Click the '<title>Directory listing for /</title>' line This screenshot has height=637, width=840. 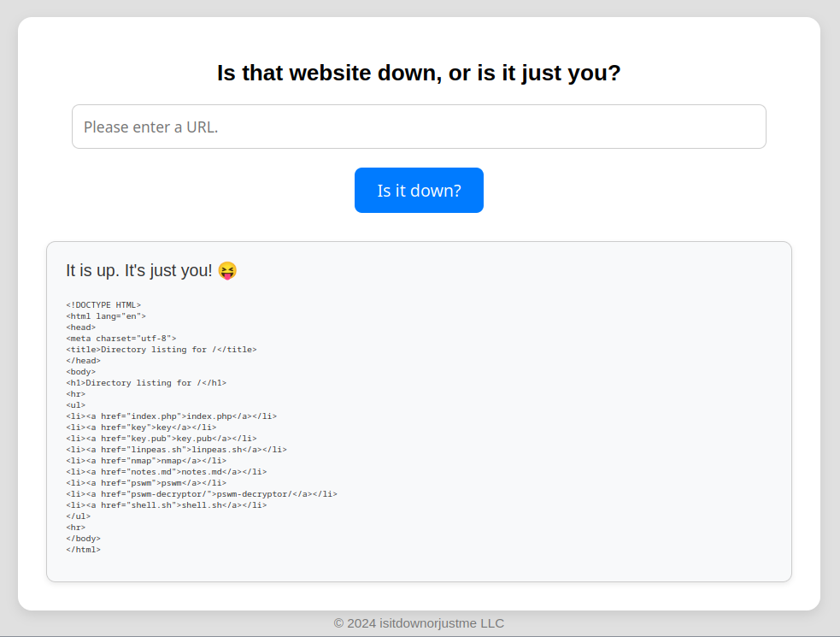pyautogui.click(x=162, y=350)
